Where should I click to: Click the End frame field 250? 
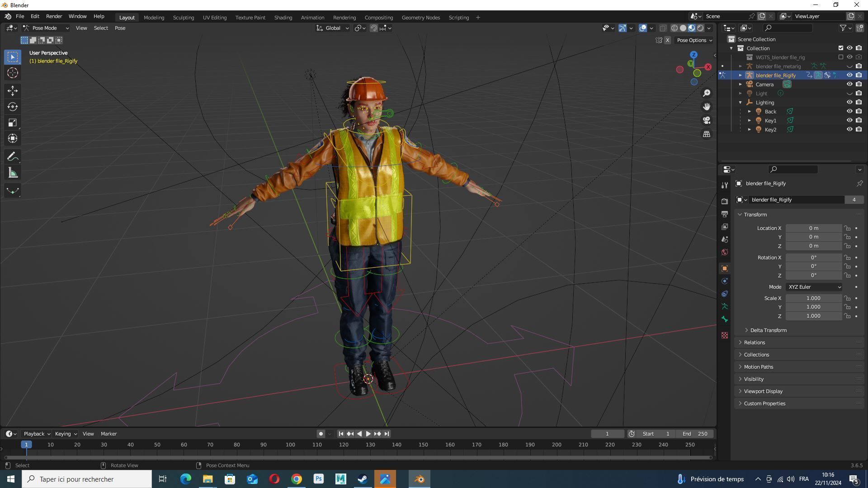click(x=695, y=434)
